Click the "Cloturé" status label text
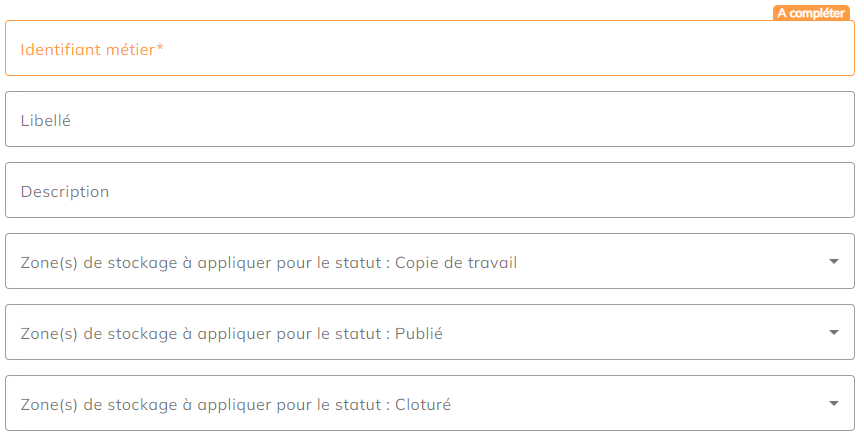Image resolution: width=864 pixels, height=444 pixels. (x=423, y=404)
